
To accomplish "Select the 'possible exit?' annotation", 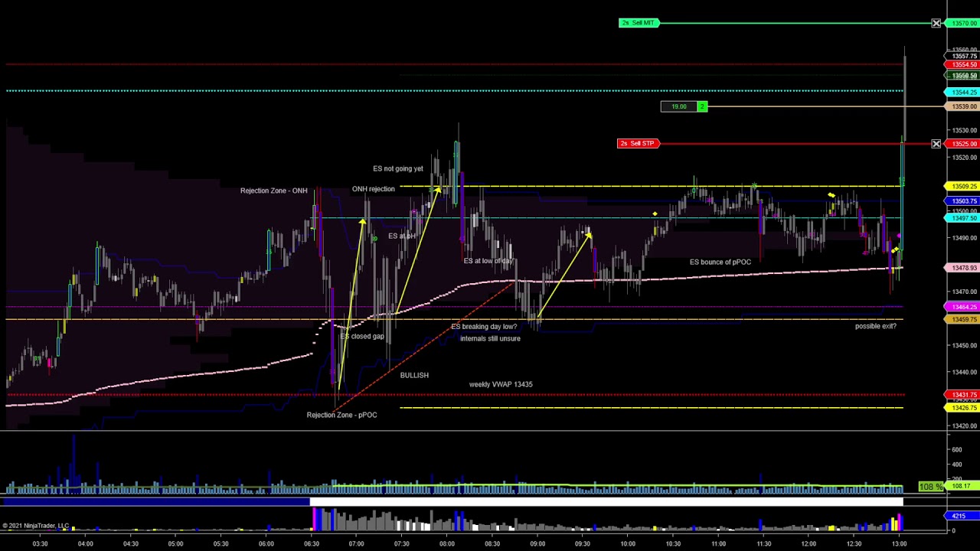I will tap(876, 326).
